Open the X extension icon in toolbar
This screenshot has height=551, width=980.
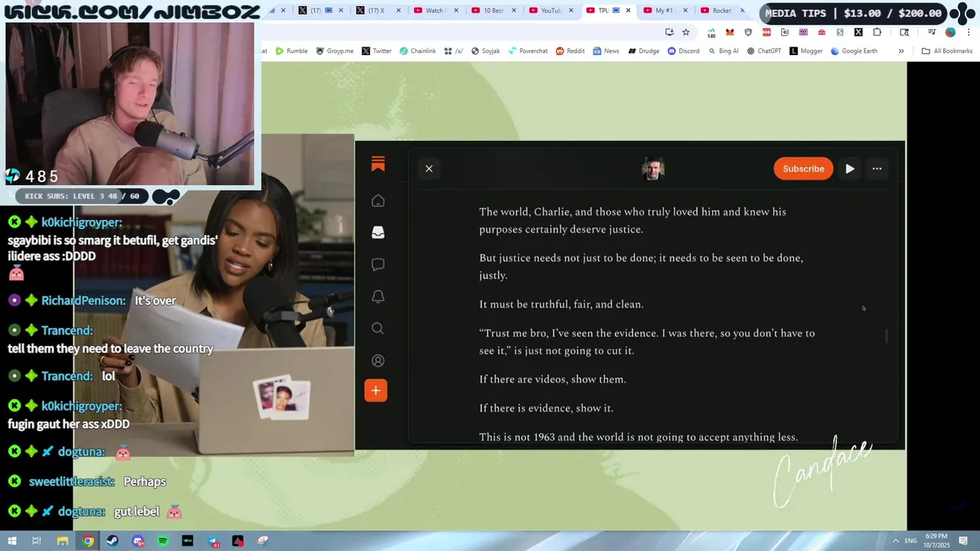tap(858, 32)
